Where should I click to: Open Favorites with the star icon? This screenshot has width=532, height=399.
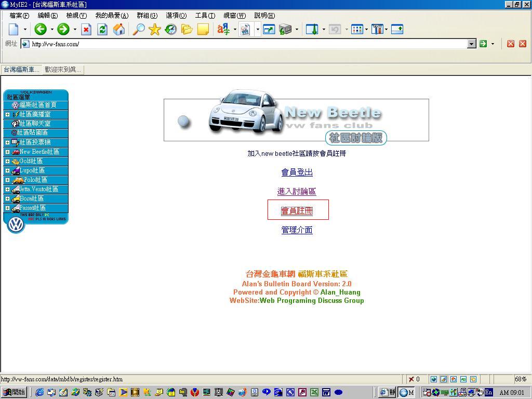(154, 30)
